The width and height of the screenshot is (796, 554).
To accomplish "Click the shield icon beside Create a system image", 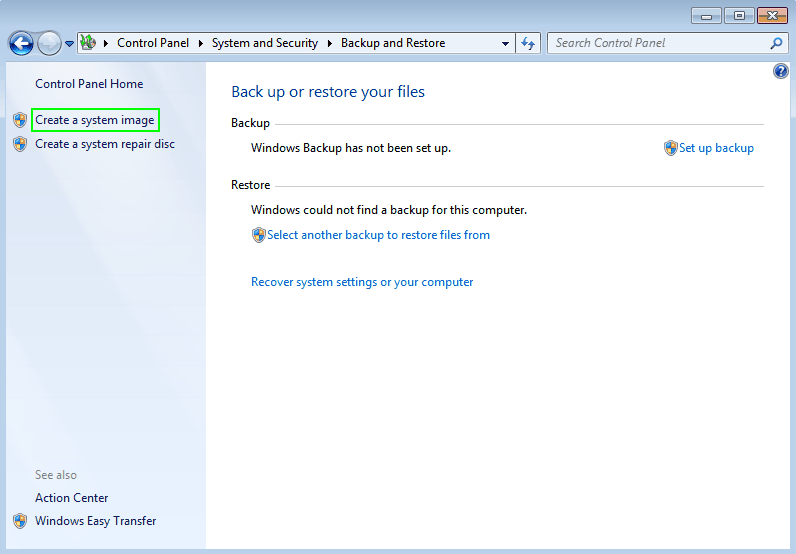I will [x=20, y=120].
